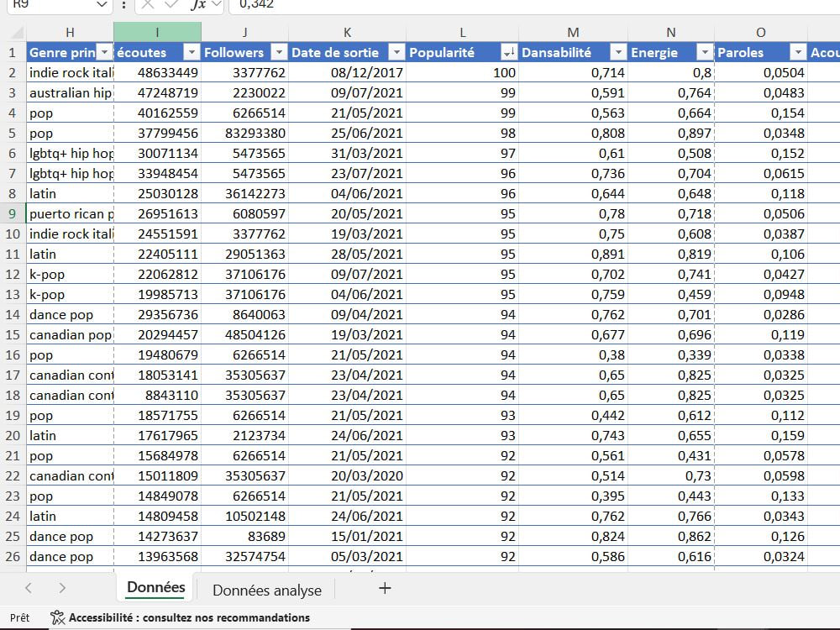Select Followers cell 83689
Viewport: 840px width, 630px height.
[x=244, y=536]
